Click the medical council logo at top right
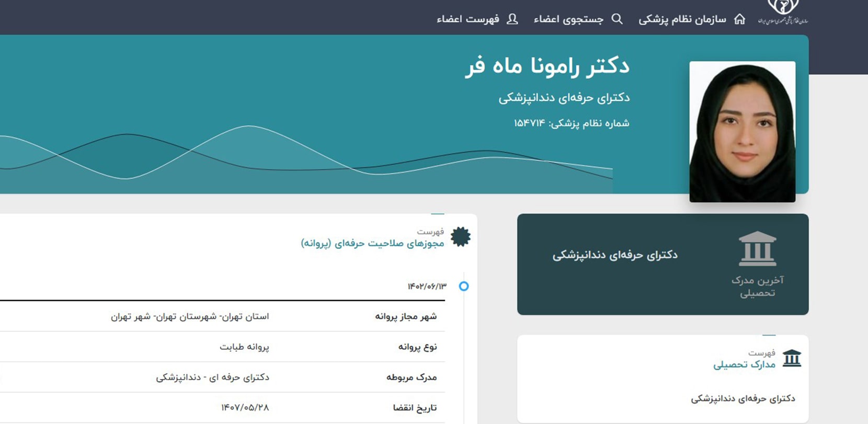 pyautogui.click(x=783, y=13)
